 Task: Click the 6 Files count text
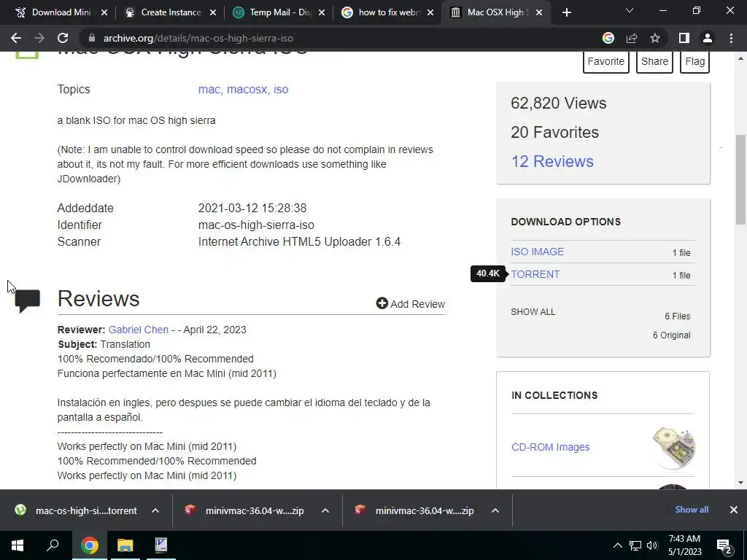[678, 316]
